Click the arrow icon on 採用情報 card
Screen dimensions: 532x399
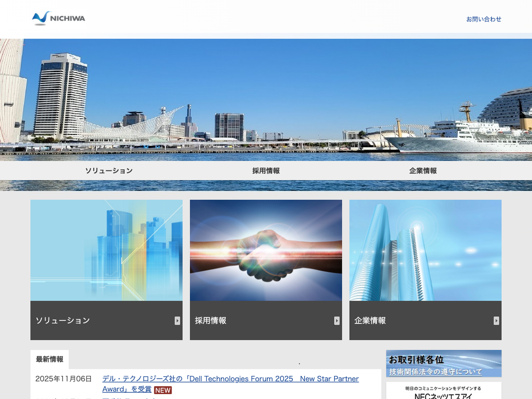[x=337, y=321]
